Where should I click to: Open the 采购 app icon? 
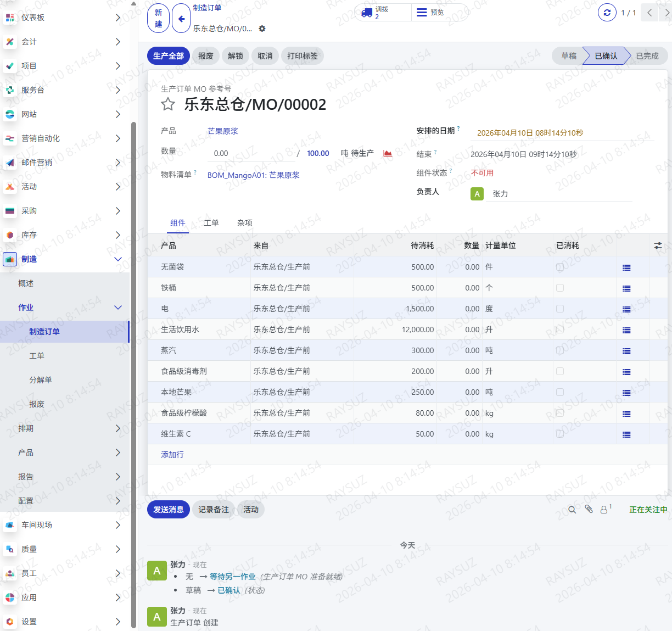click(10, 211)
